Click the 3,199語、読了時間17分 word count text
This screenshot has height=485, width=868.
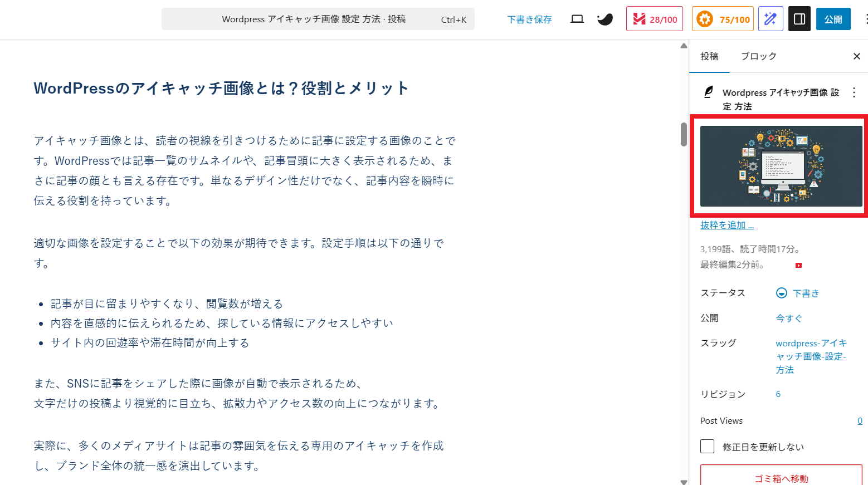[750, 249]
